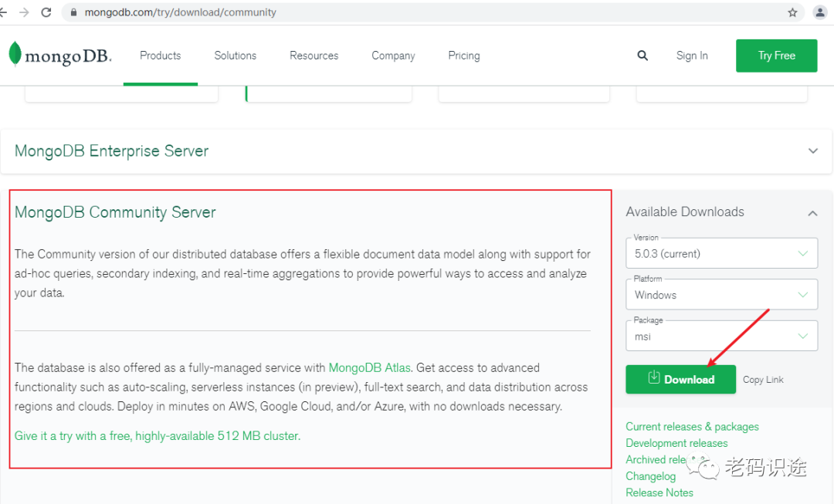Viewport: 834px width, 504px height.
Task: Open the Resources menu
Action: 314,56
